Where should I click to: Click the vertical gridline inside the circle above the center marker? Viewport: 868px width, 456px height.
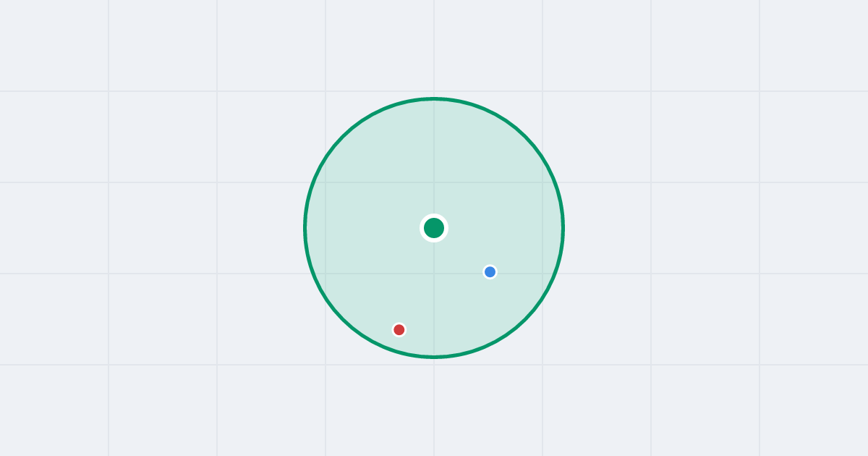pyautogui.click(x=434, y=156)
